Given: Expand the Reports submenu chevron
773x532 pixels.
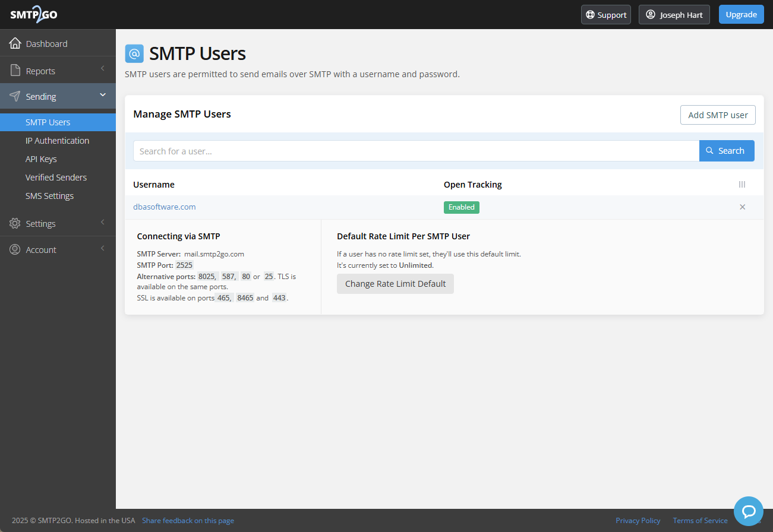Looking at the screenshot, I should (x=102, y=69).
